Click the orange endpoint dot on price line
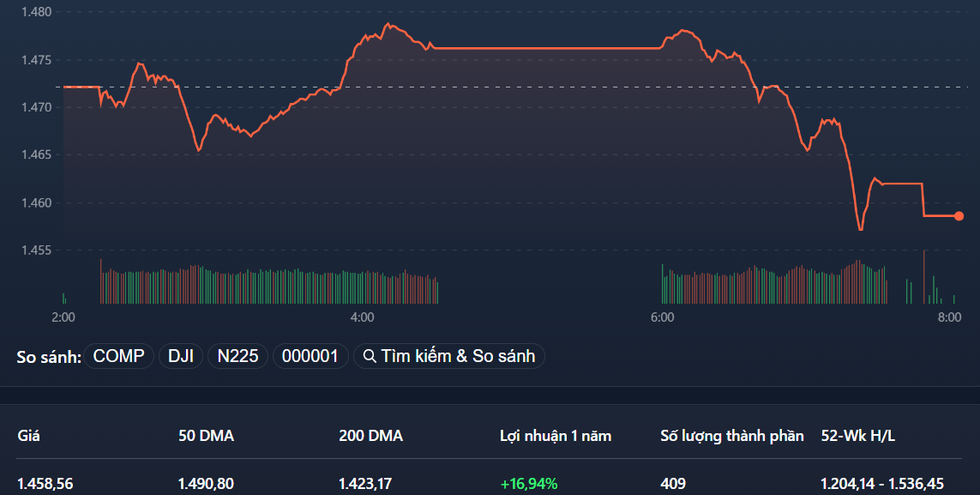 pyautogui.click(x=959, y=216)
